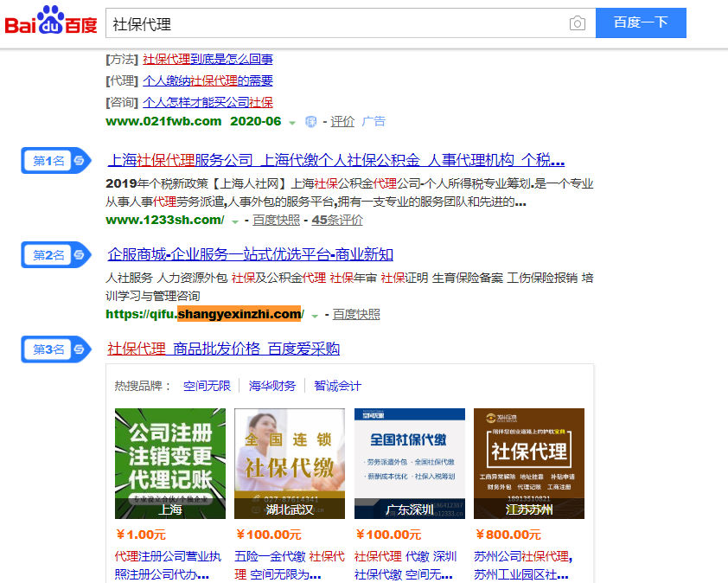
Task: Open result 社保代理_商品批发价格_百度爱采购
Action: (x=223, y=349)
